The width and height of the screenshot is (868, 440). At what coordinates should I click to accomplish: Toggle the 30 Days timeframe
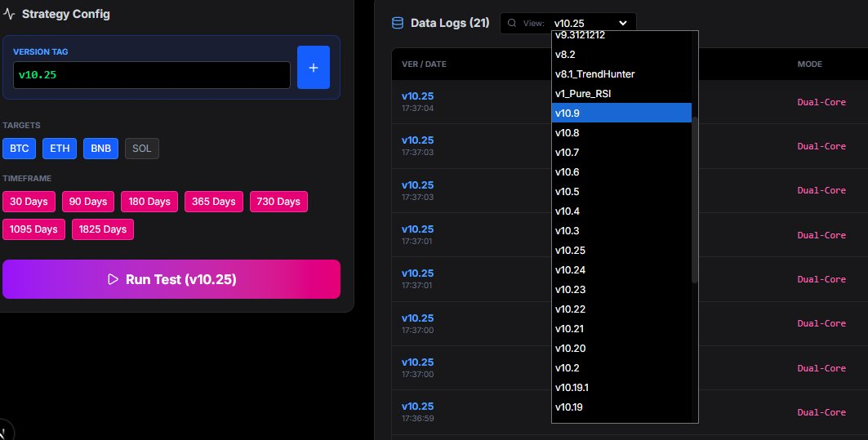[29, 202]
